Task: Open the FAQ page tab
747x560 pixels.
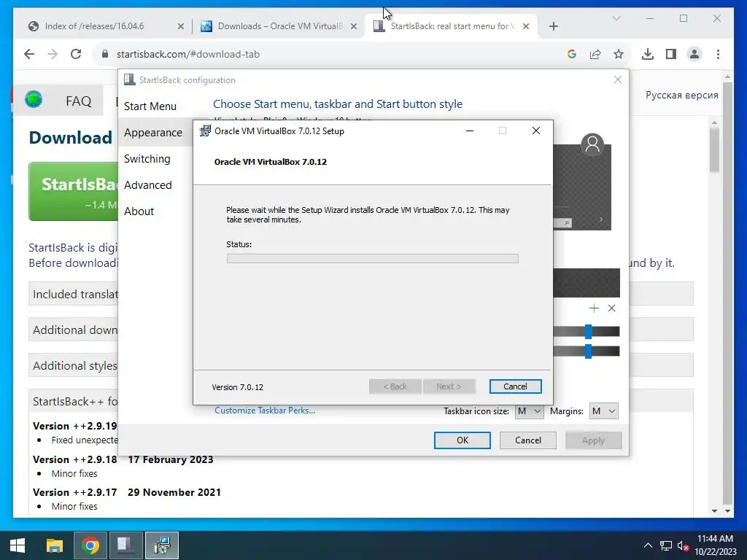Action: click(x=78, y=101)
